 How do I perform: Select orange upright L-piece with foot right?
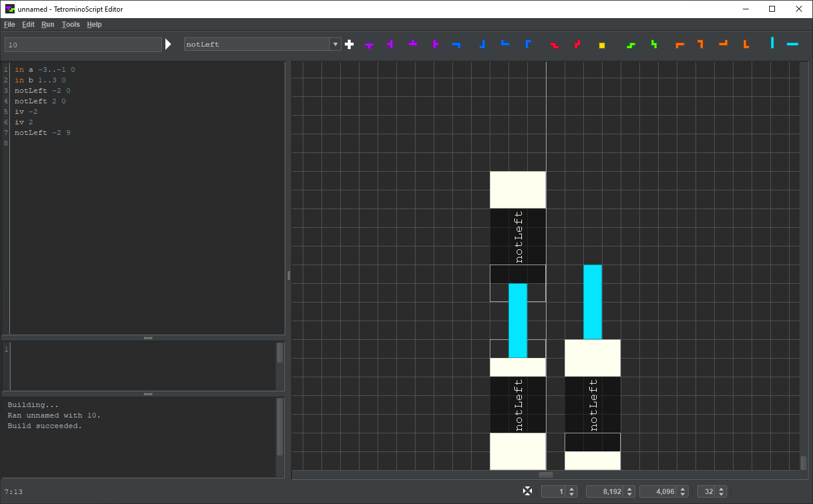point(746,44)
